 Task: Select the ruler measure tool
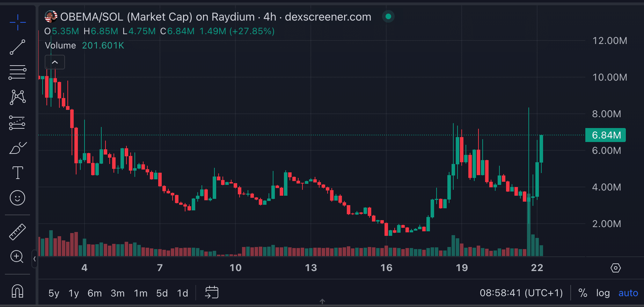(x=17, y=232)
